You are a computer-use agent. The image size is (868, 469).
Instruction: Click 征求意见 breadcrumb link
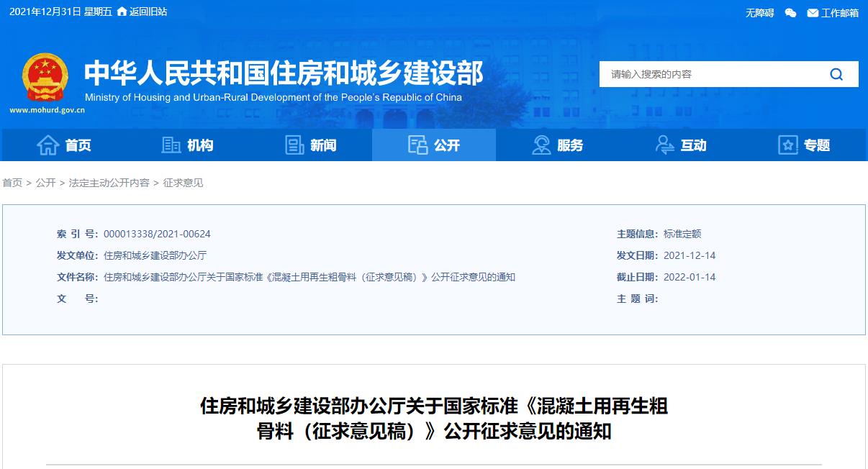[183, 183]
